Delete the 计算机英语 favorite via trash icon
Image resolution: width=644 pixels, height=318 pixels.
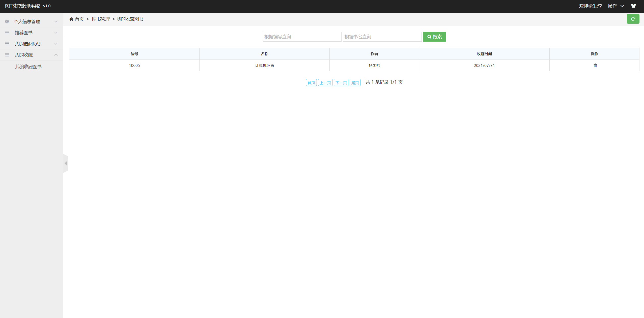click(595, 66)
